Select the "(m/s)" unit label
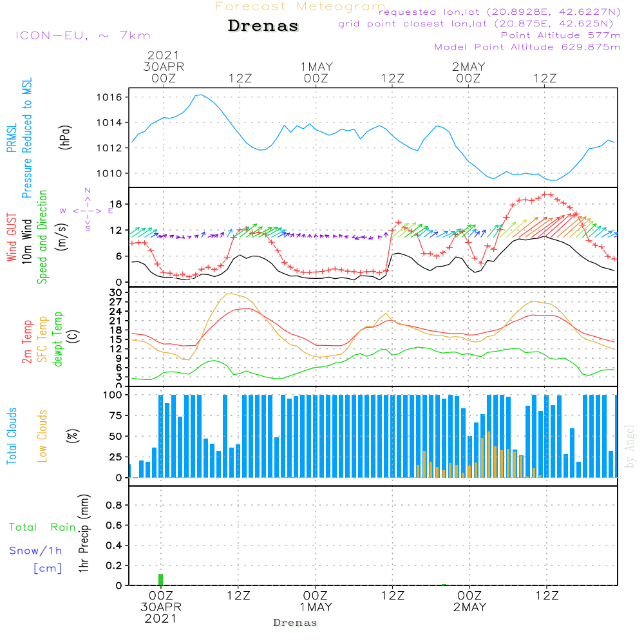 click(x=62, y=237)
